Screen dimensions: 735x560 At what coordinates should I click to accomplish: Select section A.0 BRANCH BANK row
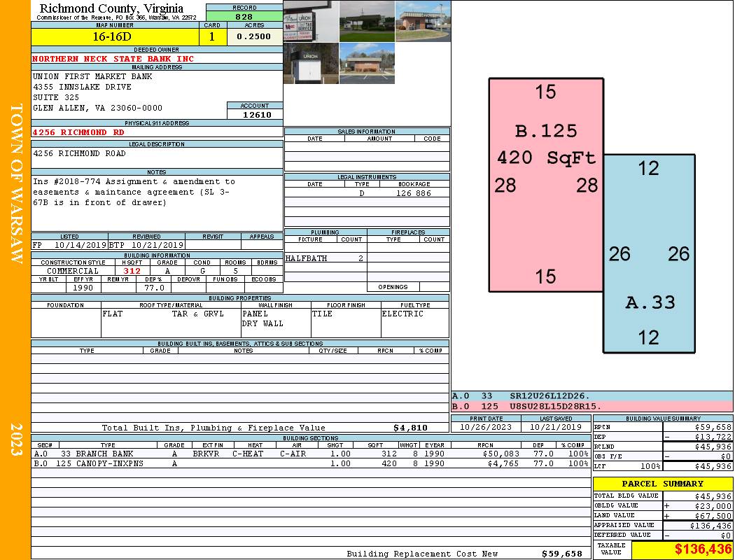point(311,454)
